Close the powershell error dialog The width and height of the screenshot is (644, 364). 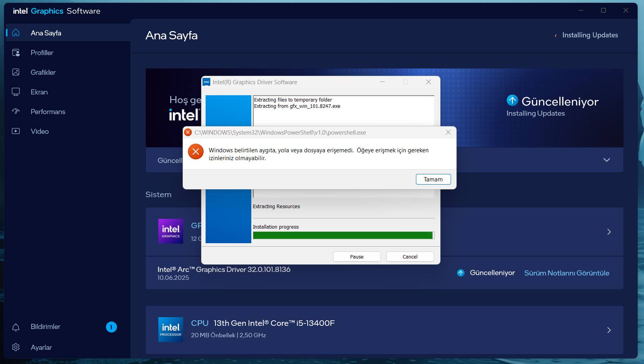[448, 132]
